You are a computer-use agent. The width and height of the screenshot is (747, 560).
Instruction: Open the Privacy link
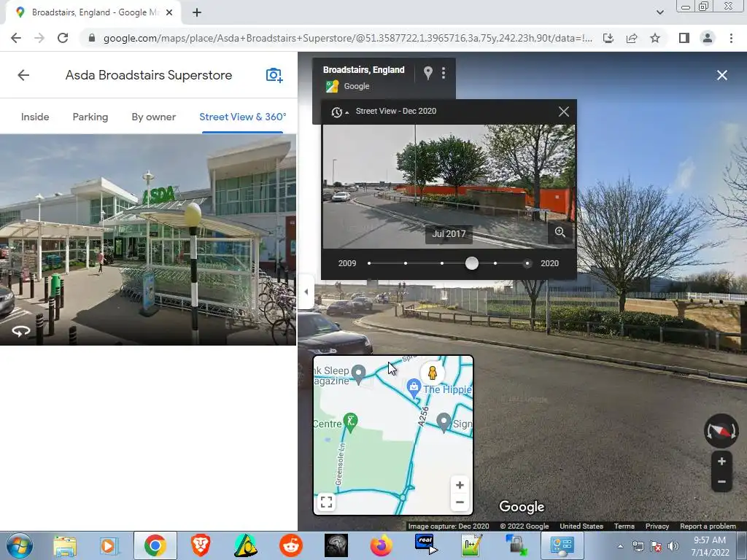(x=657, y=526)
